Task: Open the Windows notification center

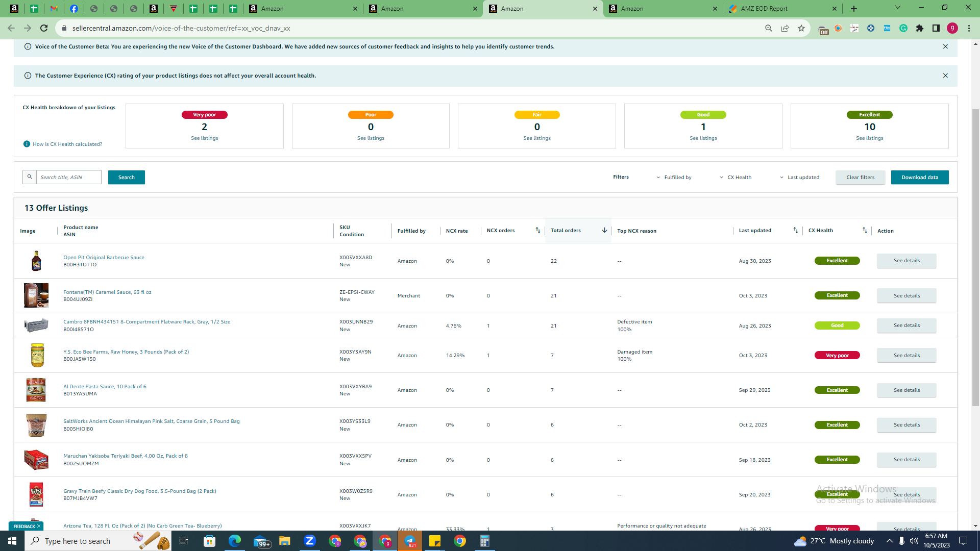Action: coord(964,541)
